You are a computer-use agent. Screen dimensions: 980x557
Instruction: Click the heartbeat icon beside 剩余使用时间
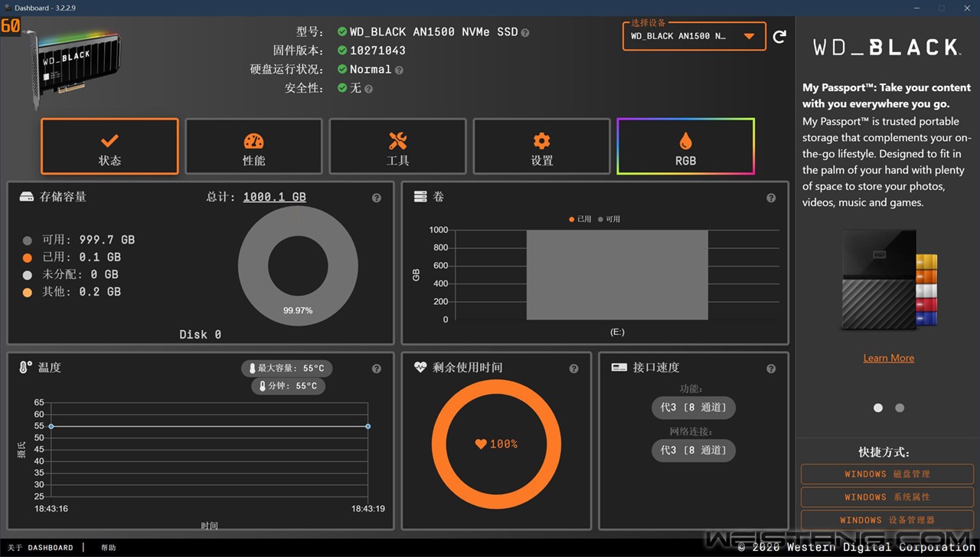pyautogui.click(x=420, y=367)
